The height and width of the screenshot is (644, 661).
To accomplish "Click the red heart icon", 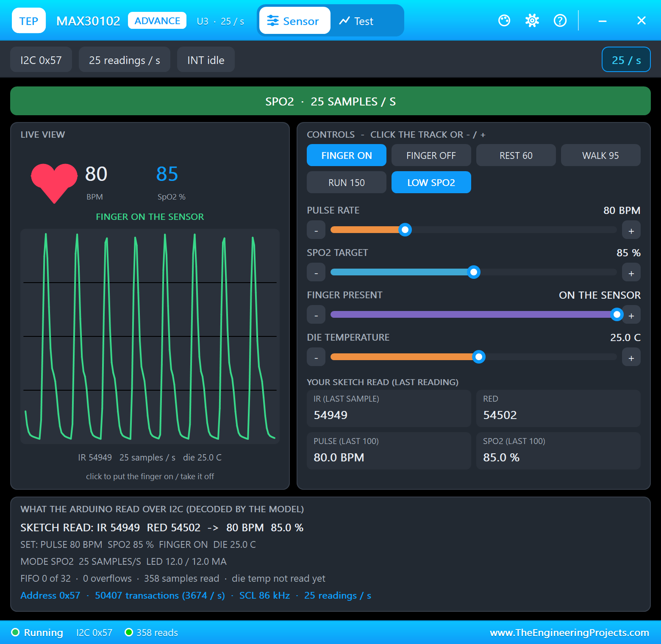I will tap(54, 183).
